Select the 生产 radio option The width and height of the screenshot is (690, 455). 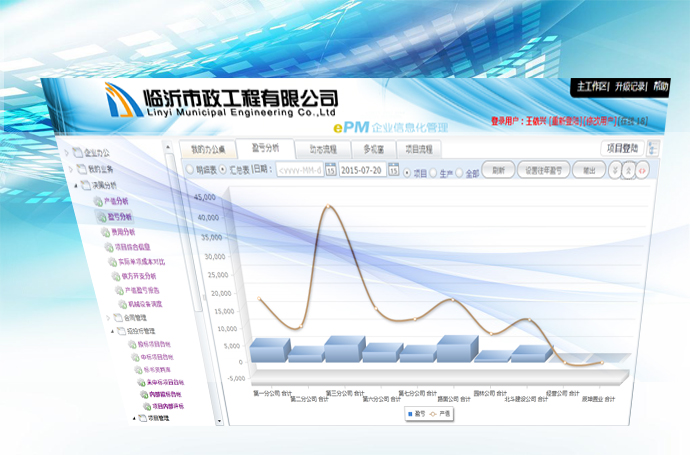coord(433,173)
